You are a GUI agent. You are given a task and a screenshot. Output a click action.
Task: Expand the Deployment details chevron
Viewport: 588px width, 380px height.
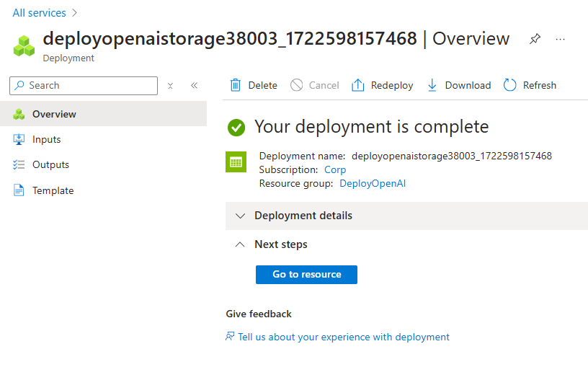(x=240, y=216)
